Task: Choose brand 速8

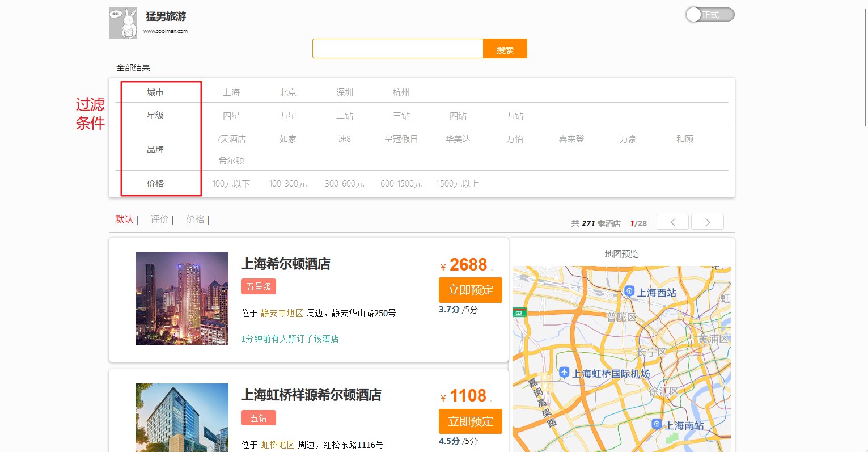Action: click(345, 139)
